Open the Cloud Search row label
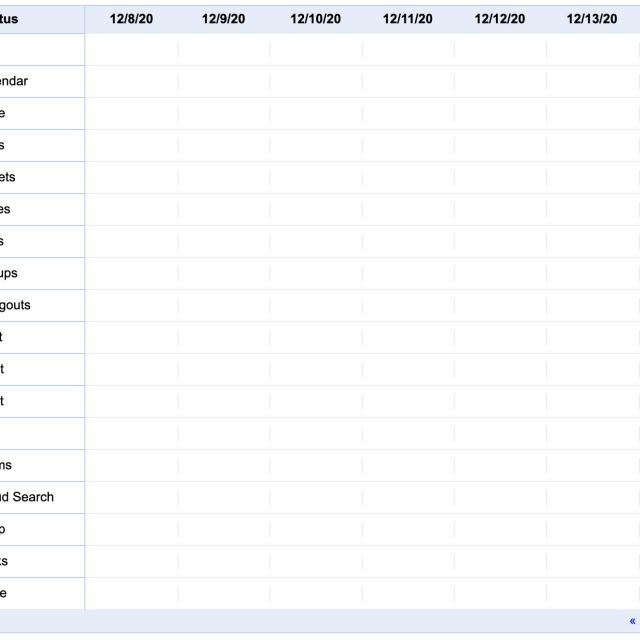The height and width of the screenshot is (640, 640). tap(27, 497)
